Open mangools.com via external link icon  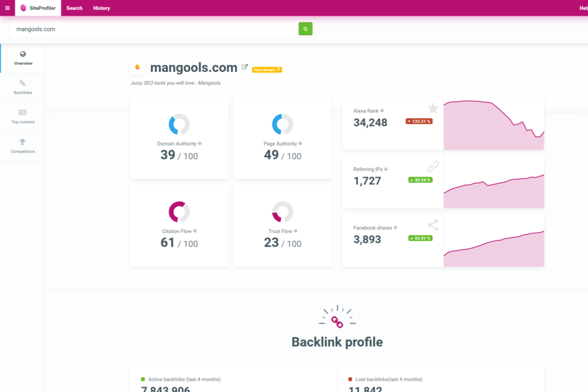coord(244,67)
